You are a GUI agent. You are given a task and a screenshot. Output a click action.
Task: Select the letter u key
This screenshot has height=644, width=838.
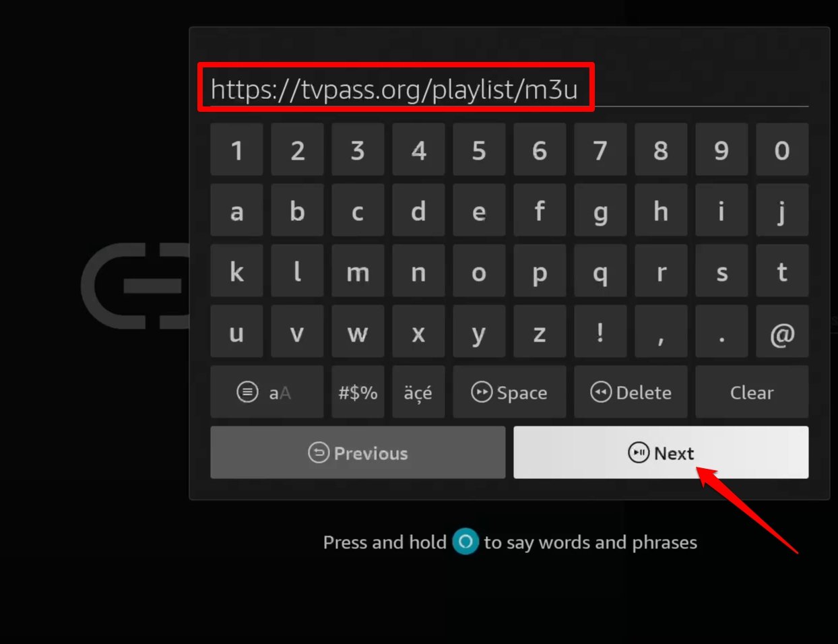click(236, 331)
